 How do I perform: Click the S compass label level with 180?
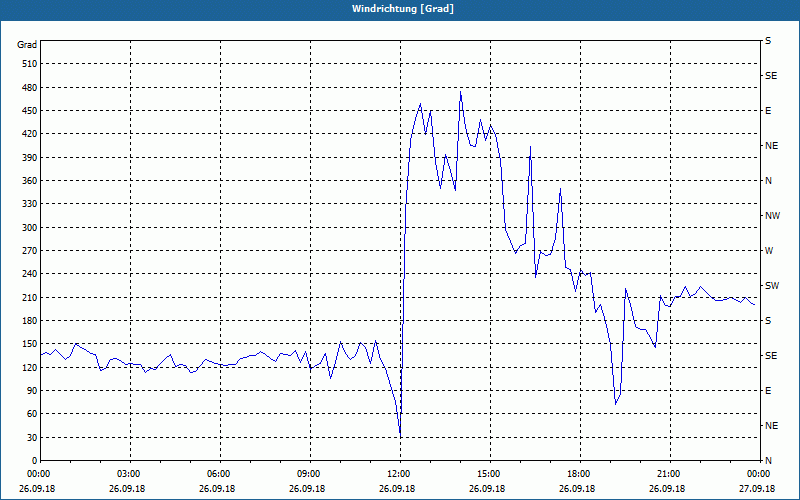pos(768,321)
